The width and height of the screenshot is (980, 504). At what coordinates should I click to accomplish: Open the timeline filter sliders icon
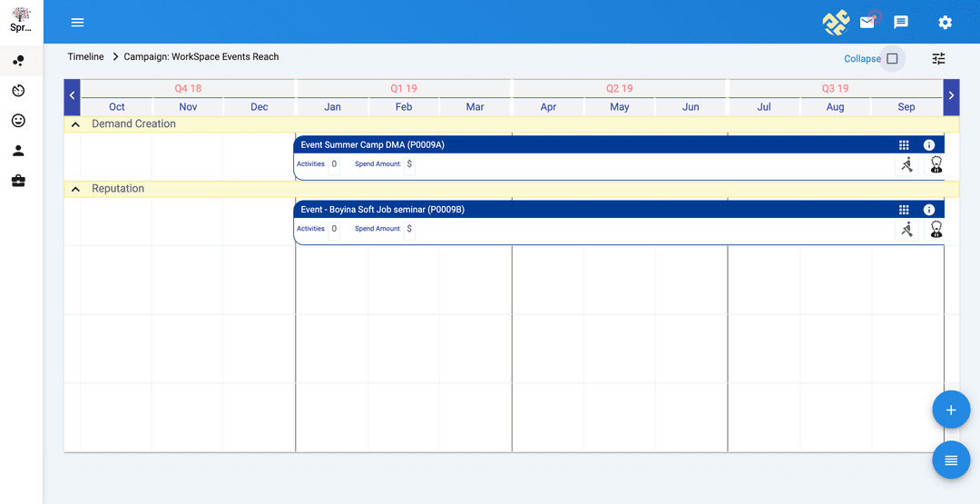[939, 59]
